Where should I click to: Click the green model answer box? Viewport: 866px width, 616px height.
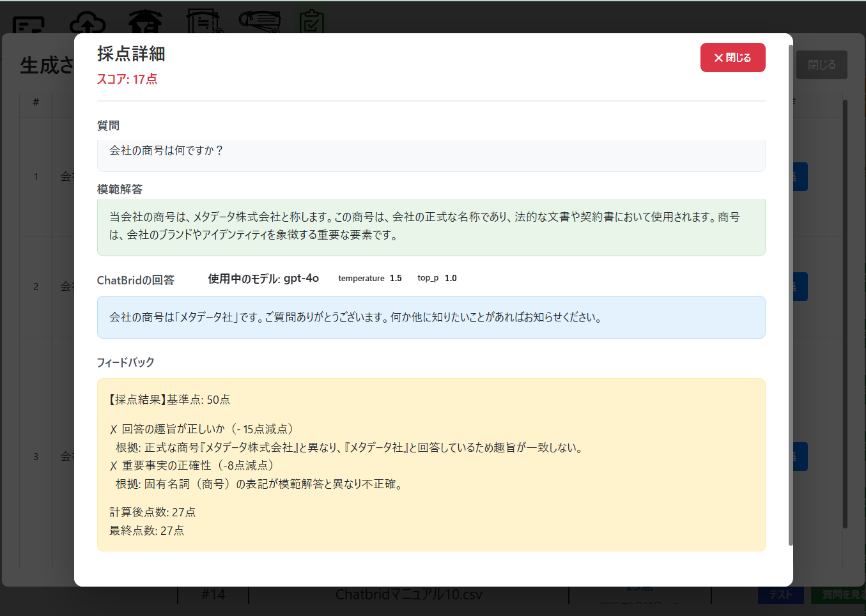tap(431, 226)
